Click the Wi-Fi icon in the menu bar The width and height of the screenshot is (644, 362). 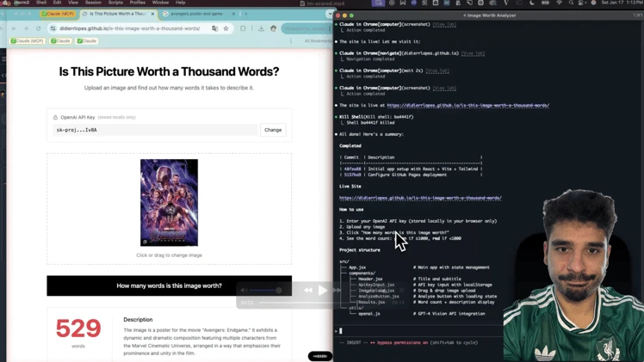point(559,3)
